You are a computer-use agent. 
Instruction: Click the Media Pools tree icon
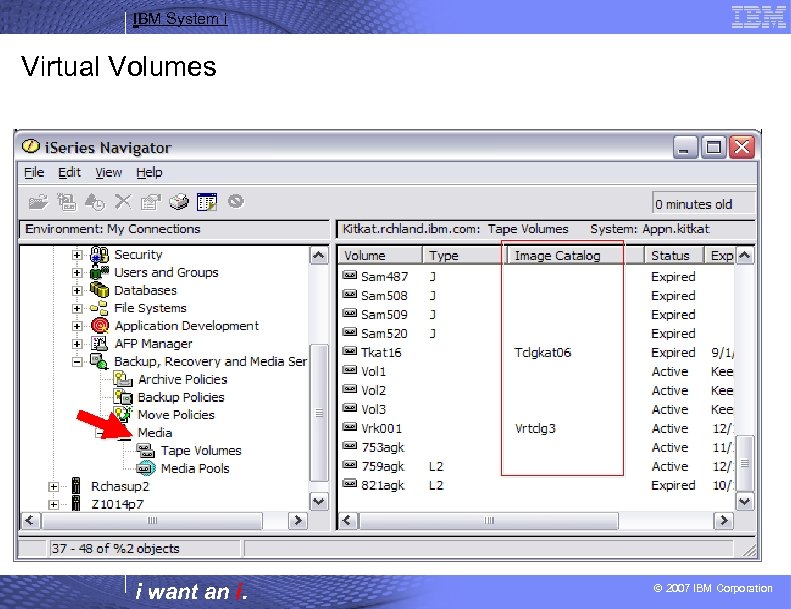click(x=146, y=468)
